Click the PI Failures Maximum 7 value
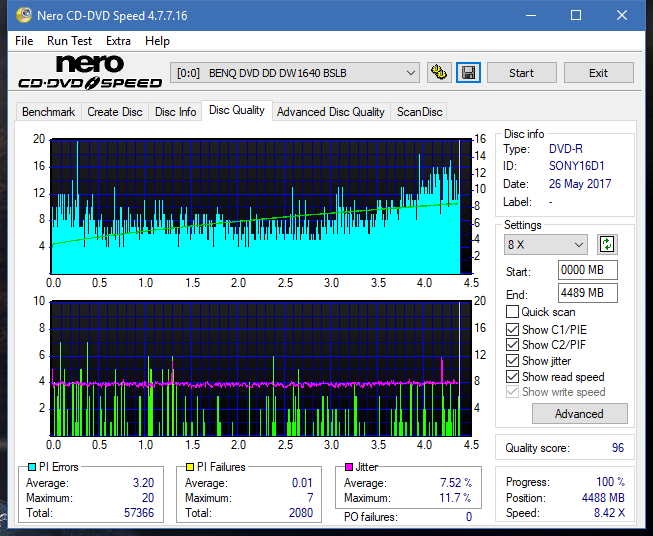 click(310, 498)
